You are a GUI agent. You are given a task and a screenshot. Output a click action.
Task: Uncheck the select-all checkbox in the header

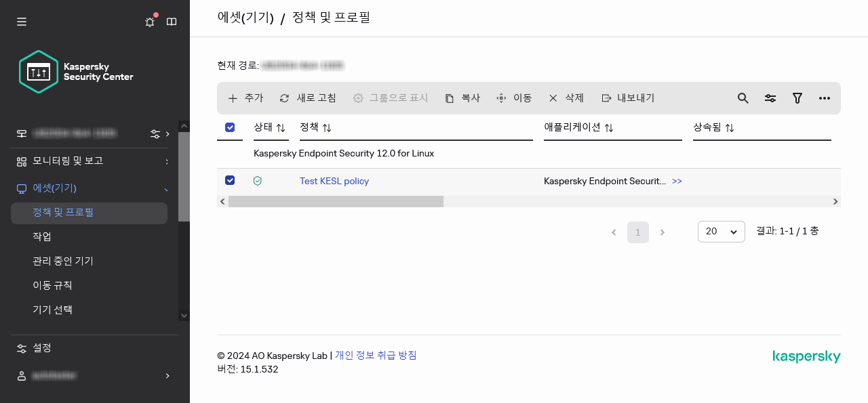pyautogui.click(x=230, y=127)
